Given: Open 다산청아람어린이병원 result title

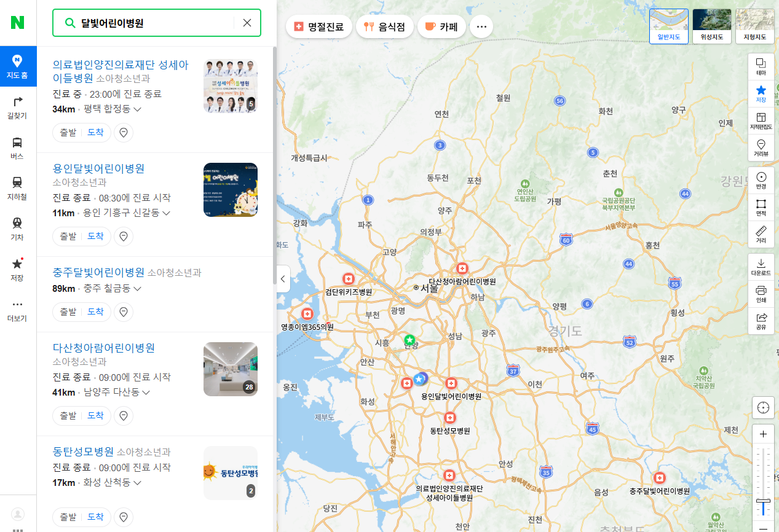Looking at the screenshot, I should point(103,348).
